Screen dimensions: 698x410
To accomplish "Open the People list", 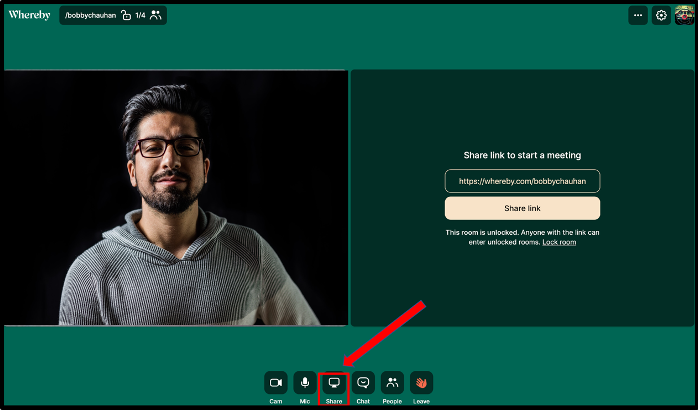I will click(x=392, y=382).
